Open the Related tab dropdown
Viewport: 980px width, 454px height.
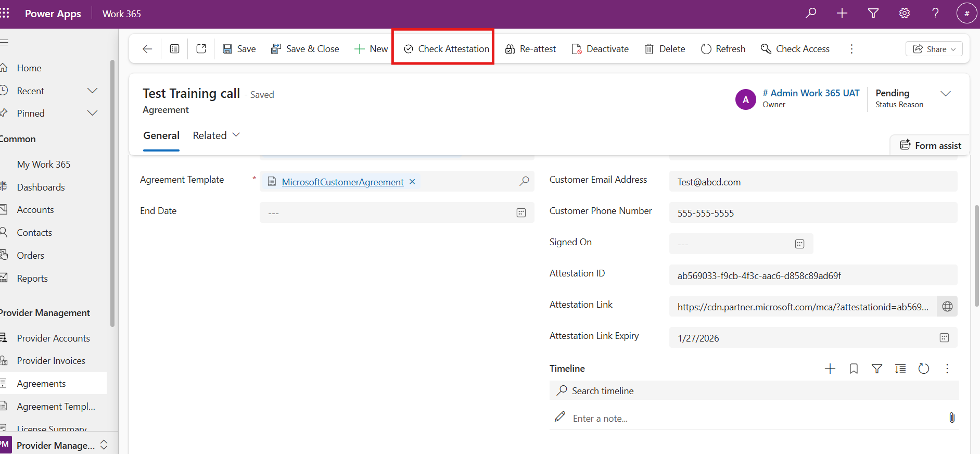[217, 136]
